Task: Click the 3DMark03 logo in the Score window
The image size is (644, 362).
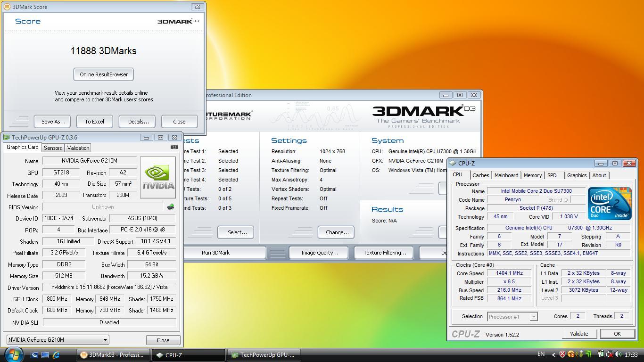Action: tap(178, 21)
